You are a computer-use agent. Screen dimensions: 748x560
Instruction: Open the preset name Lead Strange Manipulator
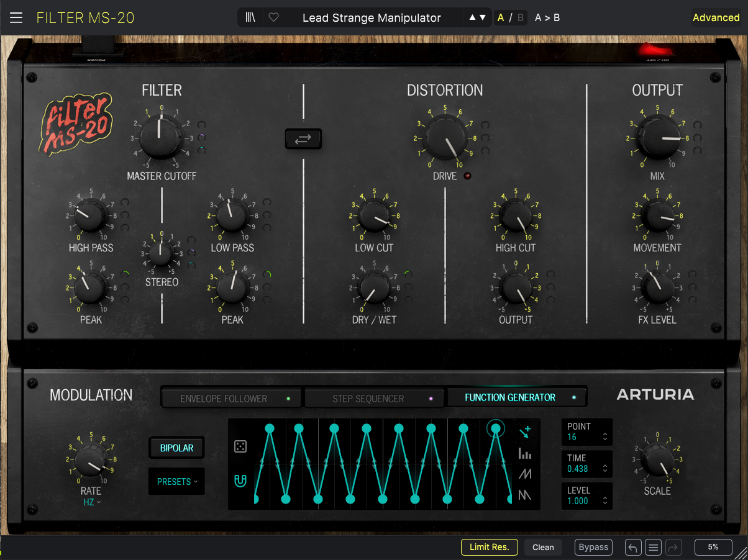pyautogui.click(x=372, y=18)
